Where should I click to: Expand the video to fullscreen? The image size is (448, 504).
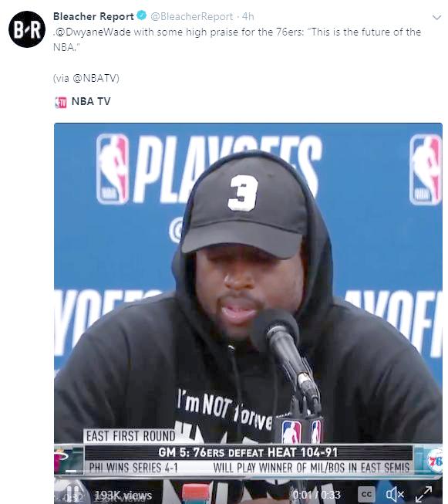425,494
